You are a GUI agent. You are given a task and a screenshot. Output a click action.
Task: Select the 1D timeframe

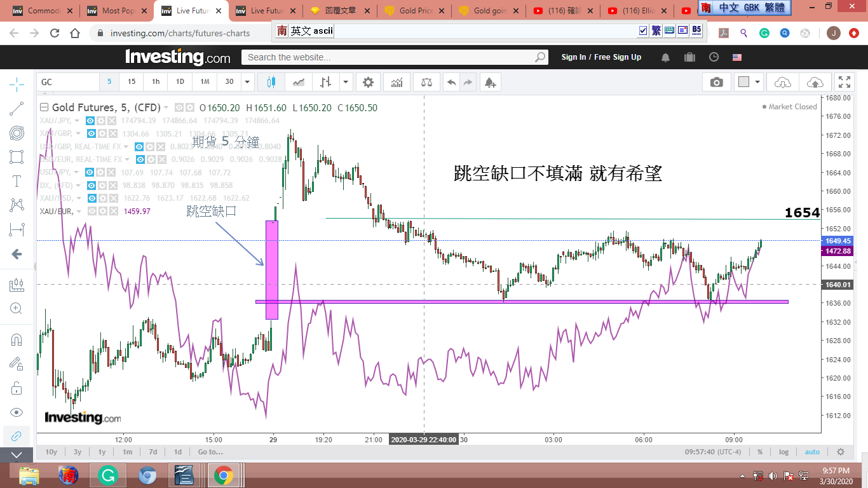pyautogui.click(x=180, y=82)
